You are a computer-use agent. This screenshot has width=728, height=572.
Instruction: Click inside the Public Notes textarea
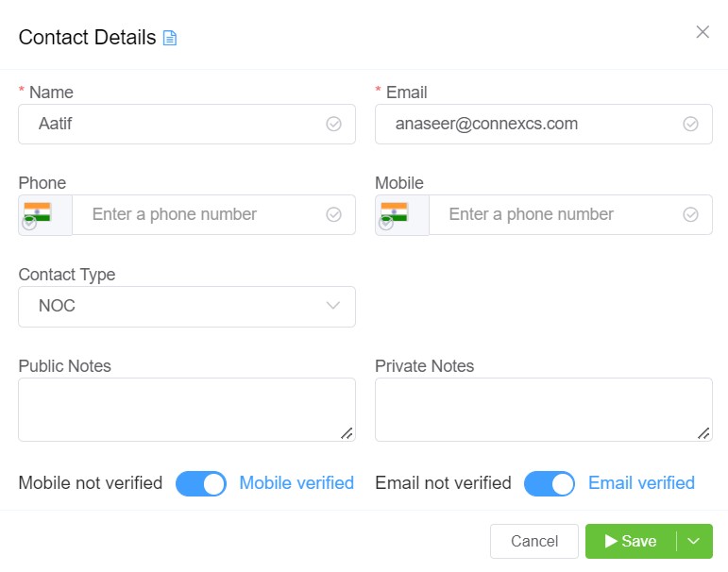click(x=186, y=409)
